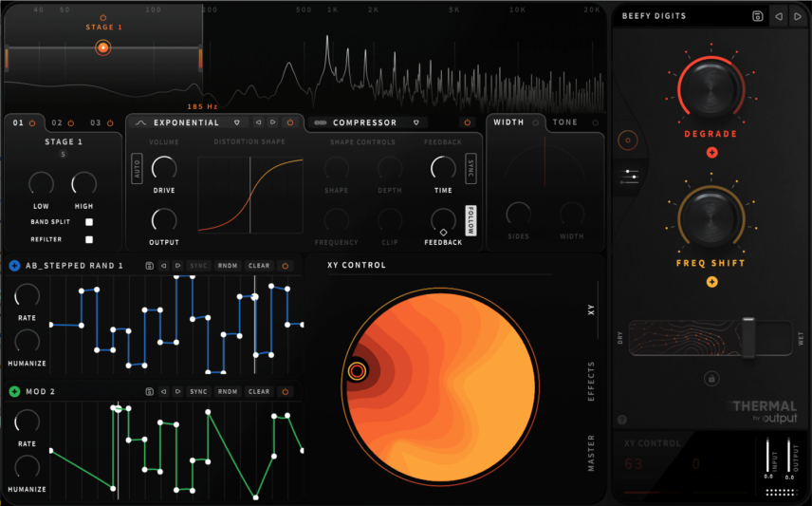Select previous distortion type arrow
Screen dimensions: 812x506
pos(258,122)
